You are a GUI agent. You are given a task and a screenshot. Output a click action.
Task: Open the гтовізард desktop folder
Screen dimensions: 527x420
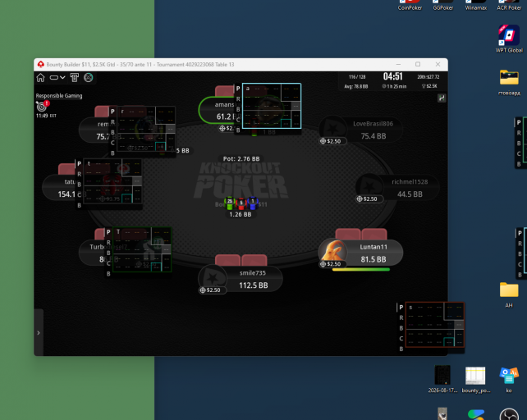coord(509,82)
